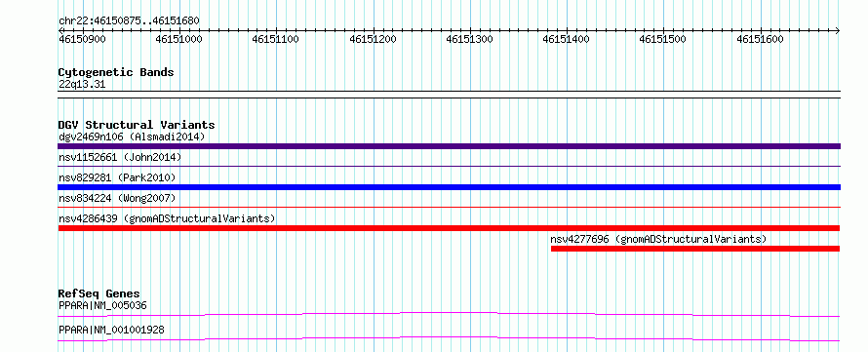The image size is (868, 352).
Task: Open the dgv2469n106 (Alsmadi2014) label
Action: click(x=132, y=137)
